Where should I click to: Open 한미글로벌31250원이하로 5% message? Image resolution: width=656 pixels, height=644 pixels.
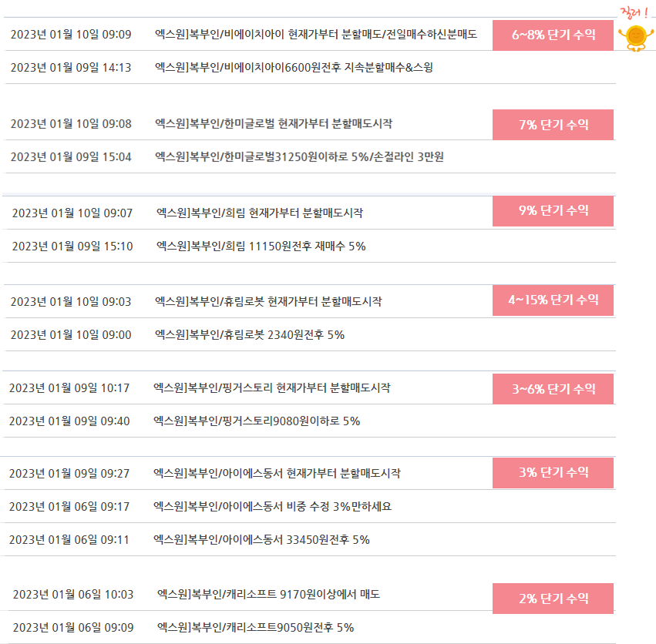299,157
